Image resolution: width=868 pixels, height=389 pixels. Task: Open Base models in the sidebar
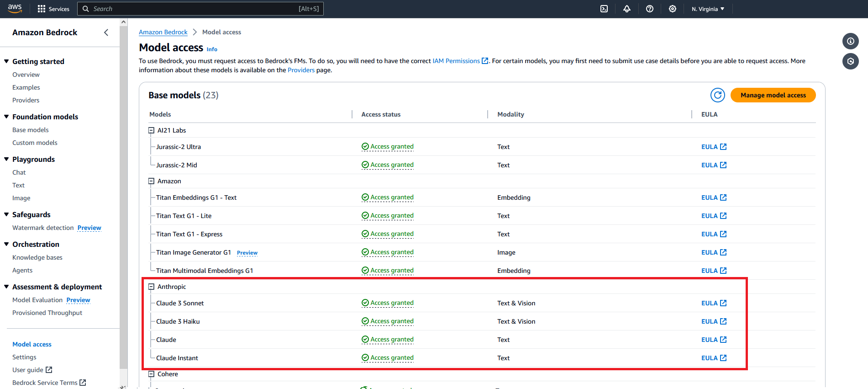(x=31, y=130)
